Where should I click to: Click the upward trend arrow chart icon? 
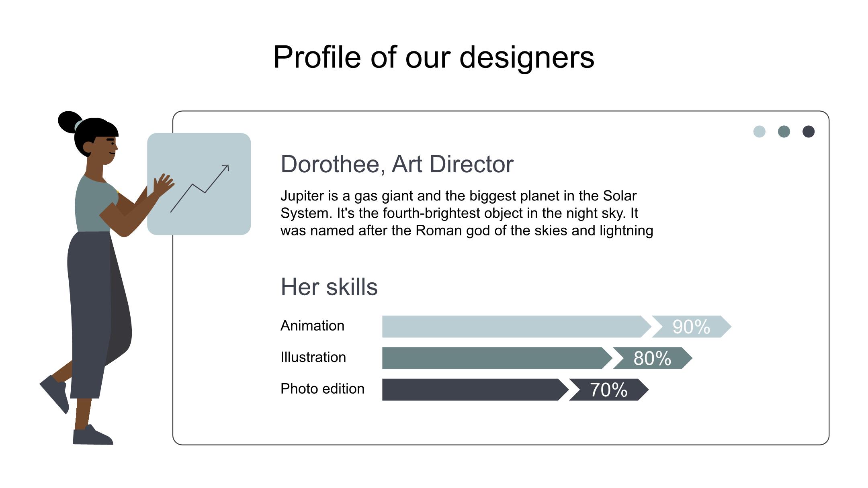[200, 188]
